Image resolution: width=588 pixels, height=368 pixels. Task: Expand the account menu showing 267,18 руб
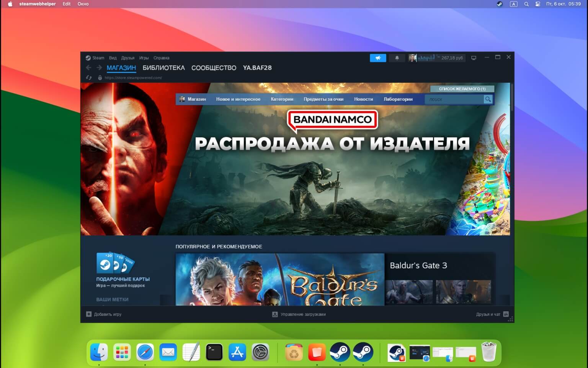pos(436,58)
